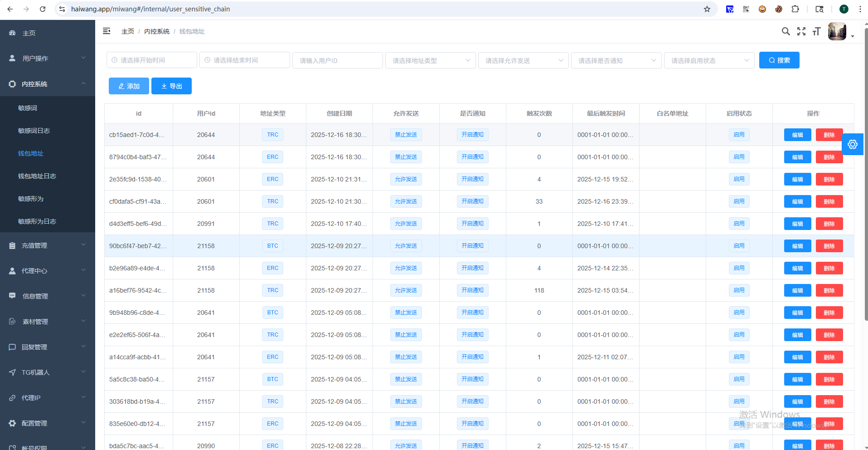Open the floating blue settings gear
The image size is (868, 450).
coord(852,144)
